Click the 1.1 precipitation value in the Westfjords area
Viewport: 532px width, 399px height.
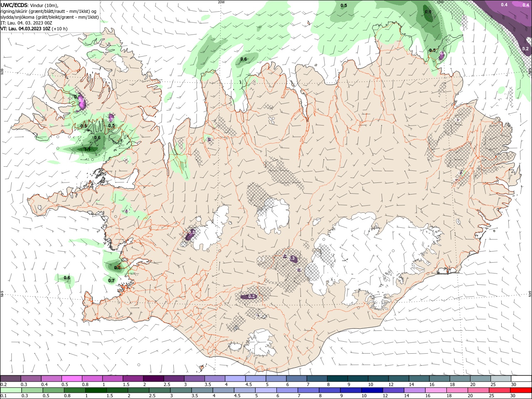coord(87,149)
